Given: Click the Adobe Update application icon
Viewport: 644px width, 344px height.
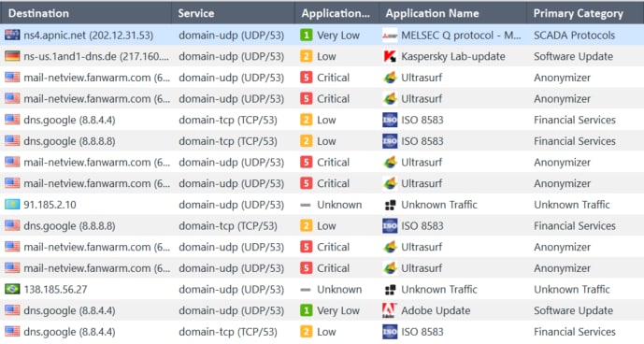Looking at the screenshot, I should coord(390,310).
